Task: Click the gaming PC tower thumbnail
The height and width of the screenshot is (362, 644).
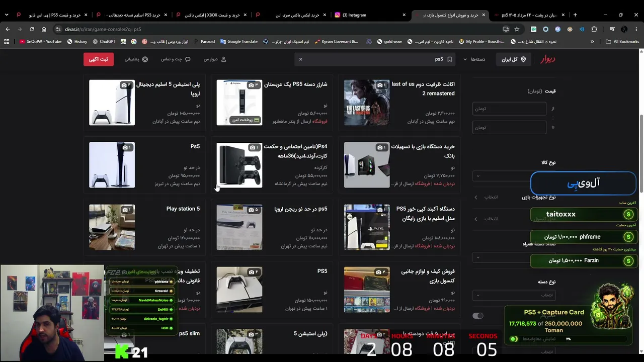Action: click(367, 165)
